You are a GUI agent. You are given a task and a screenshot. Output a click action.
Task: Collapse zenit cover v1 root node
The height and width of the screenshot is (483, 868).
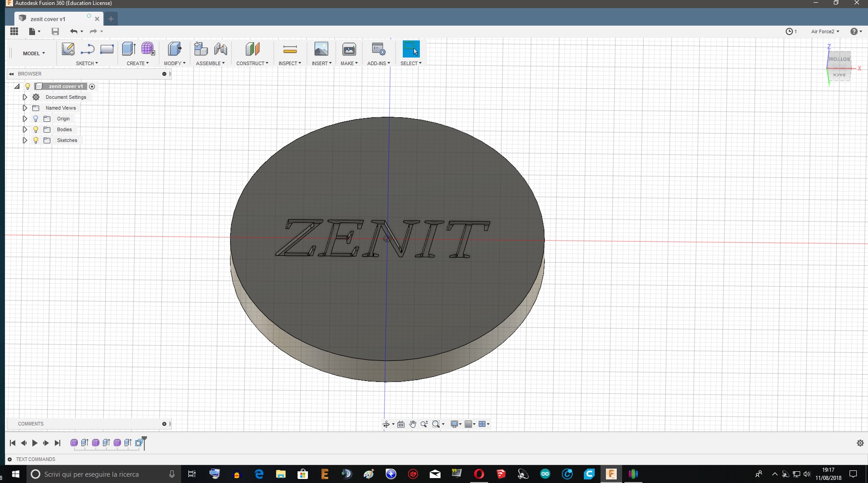[x=17, y=86]
